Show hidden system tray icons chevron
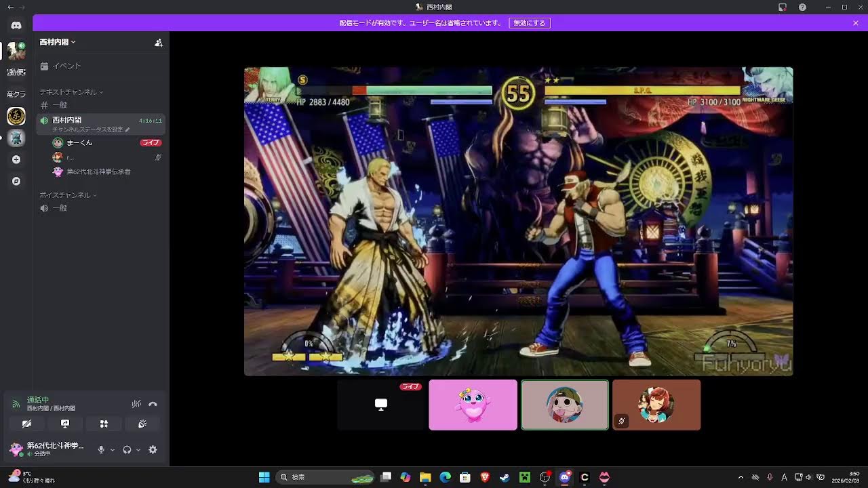This screenshot has height=488, width=868. [741, 477]
